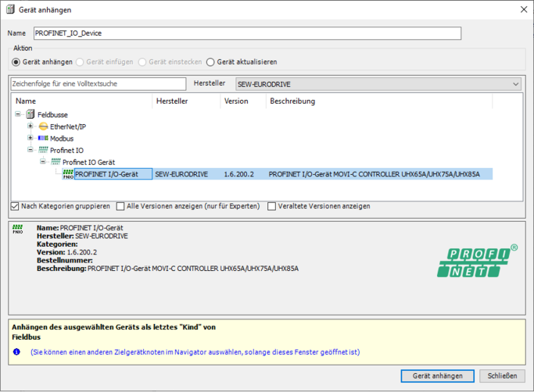The width and height of the screenshot is (534, 392).
Task: Click the full-text search input field
Action: pyautogui.click(x=98, y=84)
